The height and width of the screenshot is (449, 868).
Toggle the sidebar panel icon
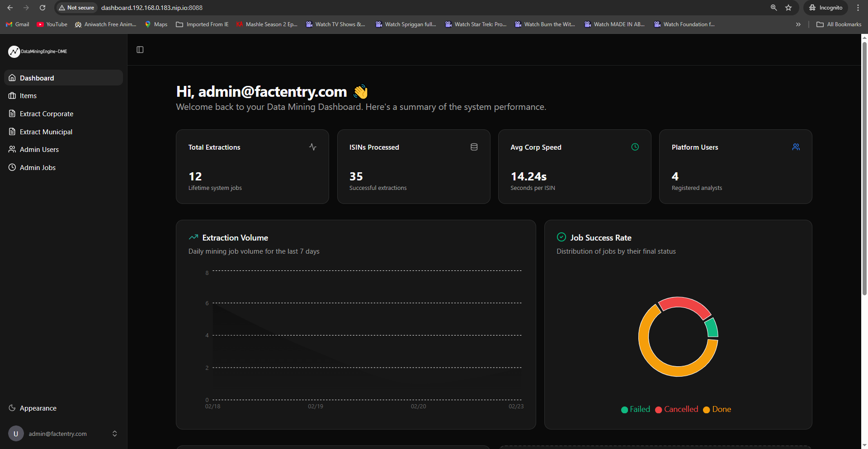pyautogui.click(x=140, y=50)
